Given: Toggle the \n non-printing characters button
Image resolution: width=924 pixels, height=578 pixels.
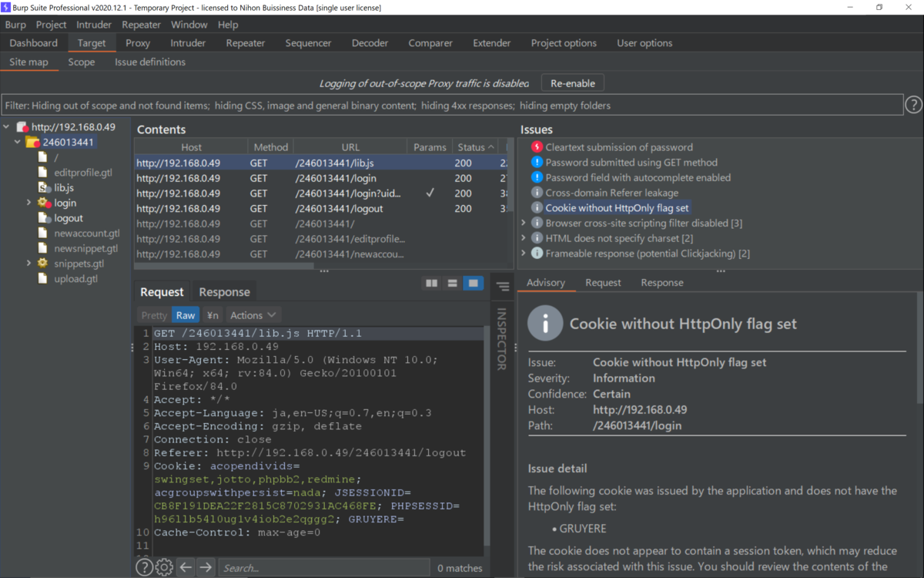Looking at the screenshot, I should point(213,315).
